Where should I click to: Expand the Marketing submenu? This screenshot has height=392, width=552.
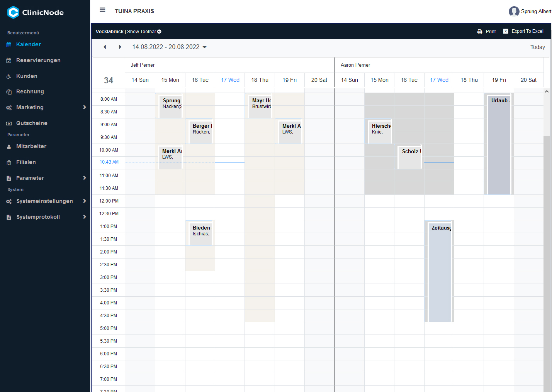(x=84, y=107)
